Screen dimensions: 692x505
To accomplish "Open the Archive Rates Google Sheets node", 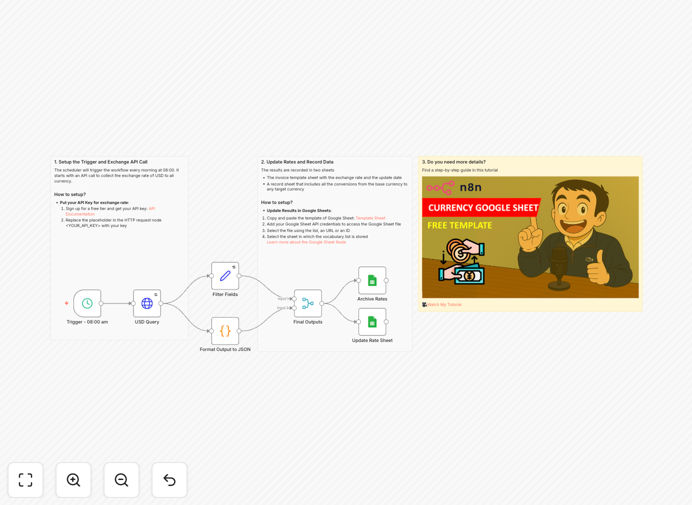I will click(x=372, y=280).
